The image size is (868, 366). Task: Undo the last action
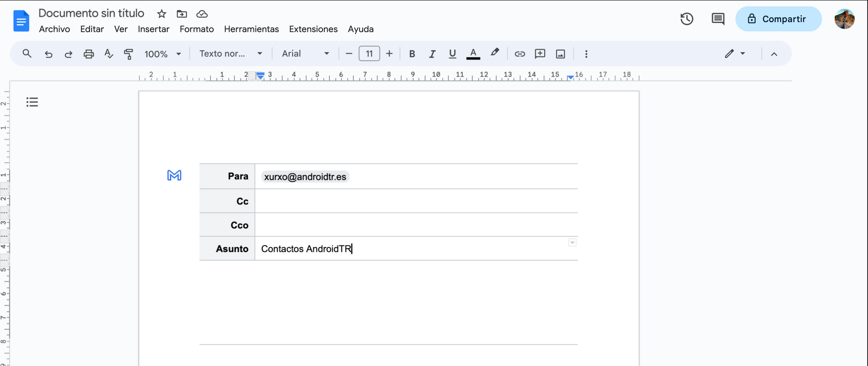tap(49, 54)
